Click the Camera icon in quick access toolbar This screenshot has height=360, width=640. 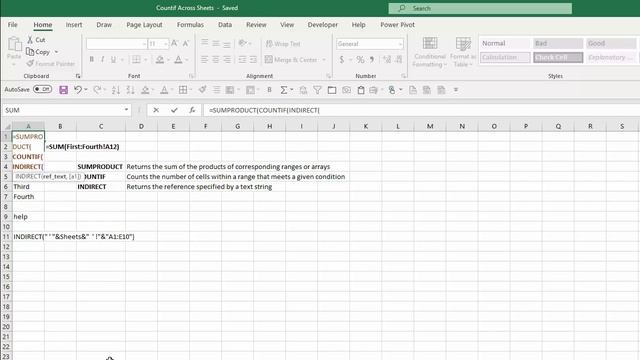pyautogui.click(x=347, y=90)
